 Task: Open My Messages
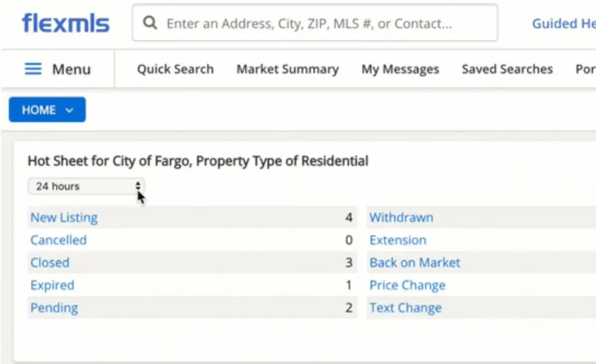coord(400,69)
